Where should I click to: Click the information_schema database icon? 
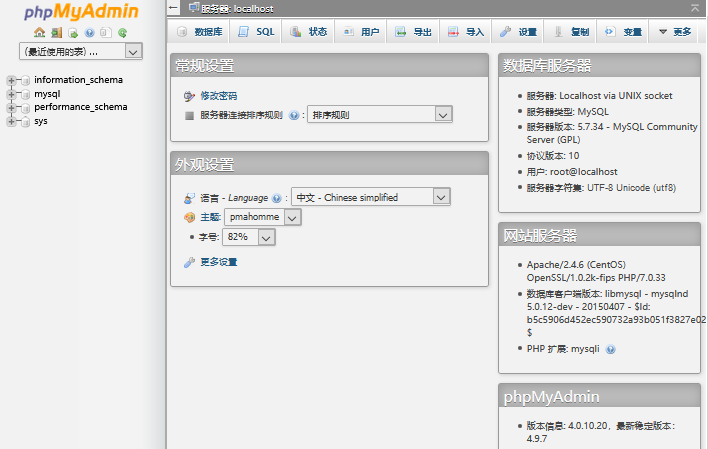coord(26,80)
